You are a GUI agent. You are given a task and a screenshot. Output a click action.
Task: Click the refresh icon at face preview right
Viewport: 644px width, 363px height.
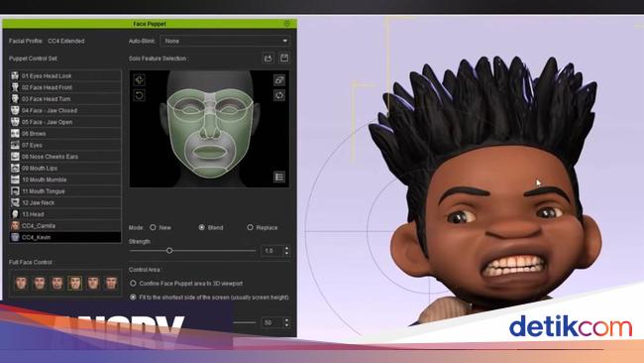(279, 96)
